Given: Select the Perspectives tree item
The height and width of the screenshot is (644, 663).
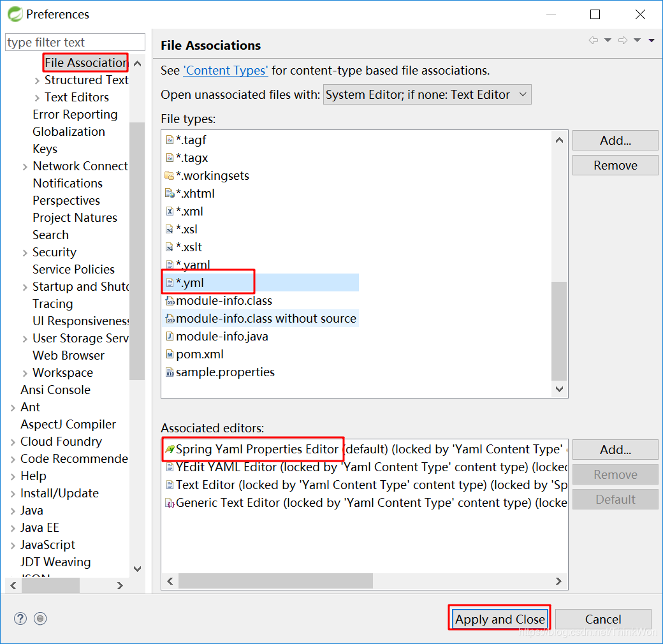Looking at the screenshot, I should (x=66, y=200).
